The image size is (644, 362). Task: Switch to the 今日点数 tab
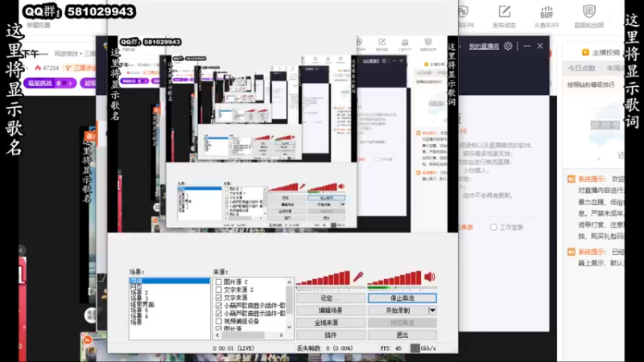[581, 68]
